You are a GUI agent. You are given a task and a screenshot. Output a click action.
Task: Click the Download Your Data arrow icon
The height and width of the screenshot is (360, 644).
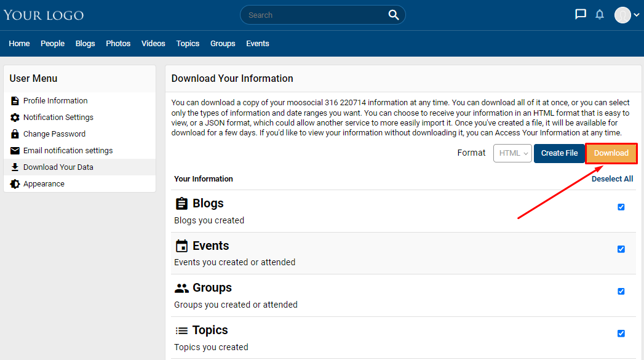click(15, 167)
